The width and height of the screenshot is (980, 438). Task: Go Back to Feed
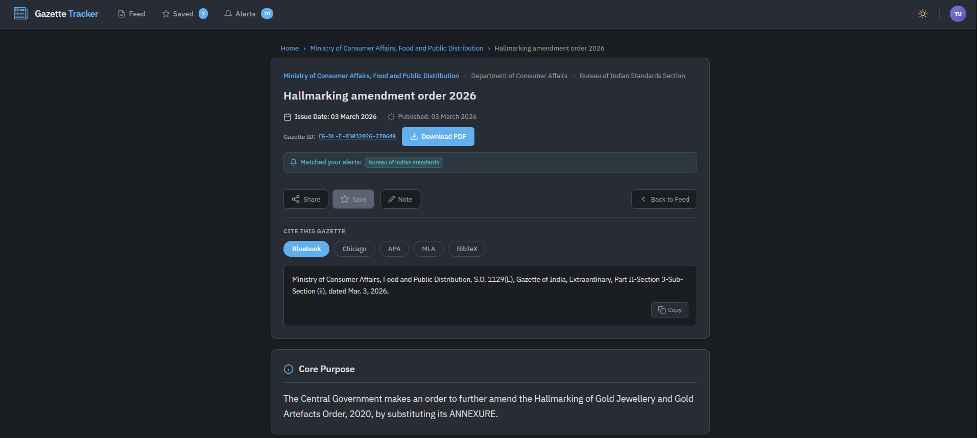[664, 199]
